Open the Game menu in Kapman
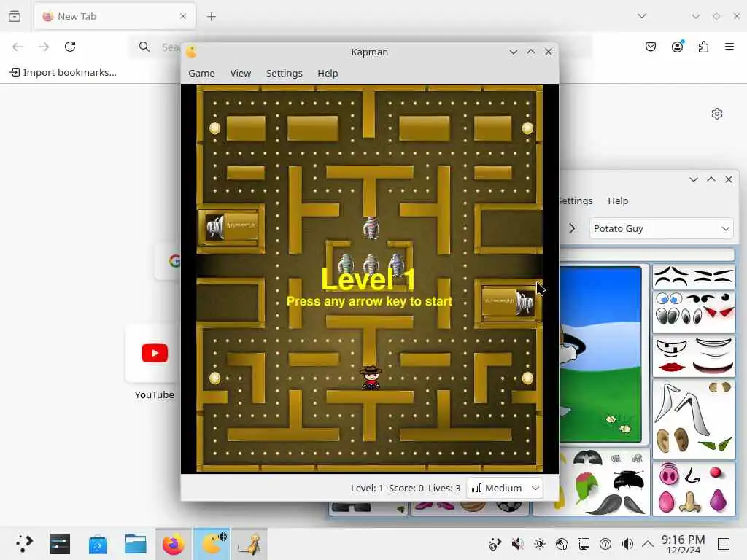Image resolution: width=747 pixels, height=560 pixels. (x=201, y=74)
